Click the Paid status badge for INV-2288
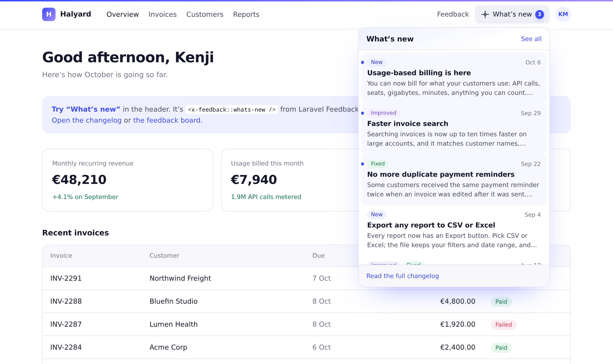 pyautogui.click(x=501, y=302)
